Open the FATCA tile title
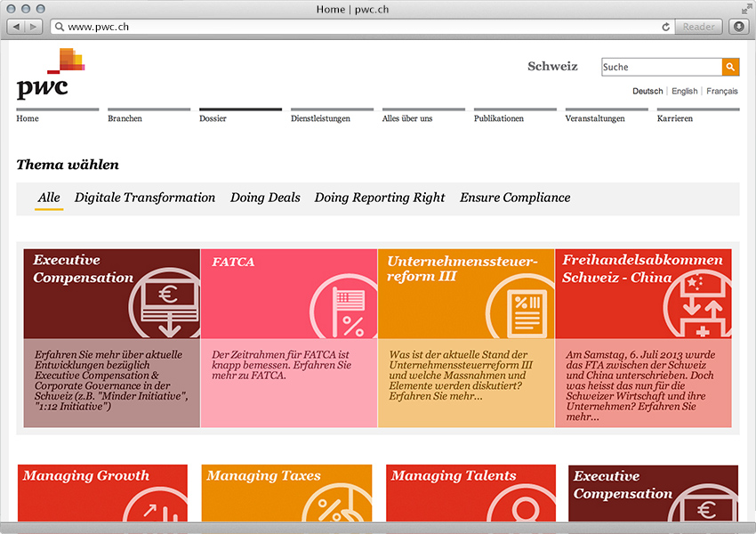 (233, 262)
